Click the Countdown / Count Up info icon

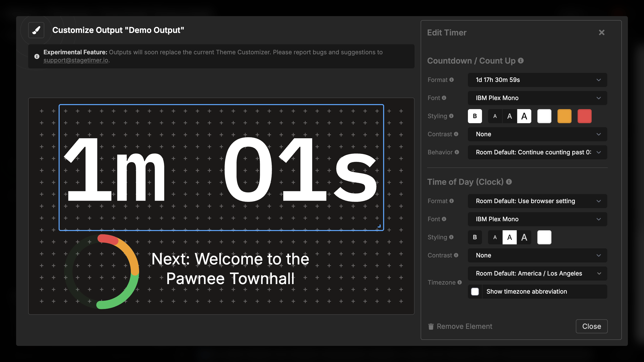click(x=521, y=61)
